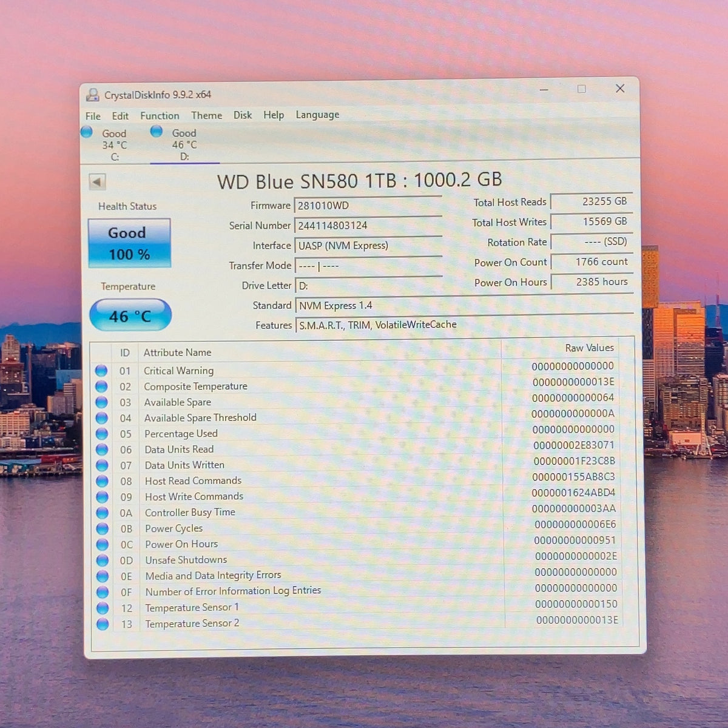
Task: Click the Raw Values column header
Action: [590, 348]
